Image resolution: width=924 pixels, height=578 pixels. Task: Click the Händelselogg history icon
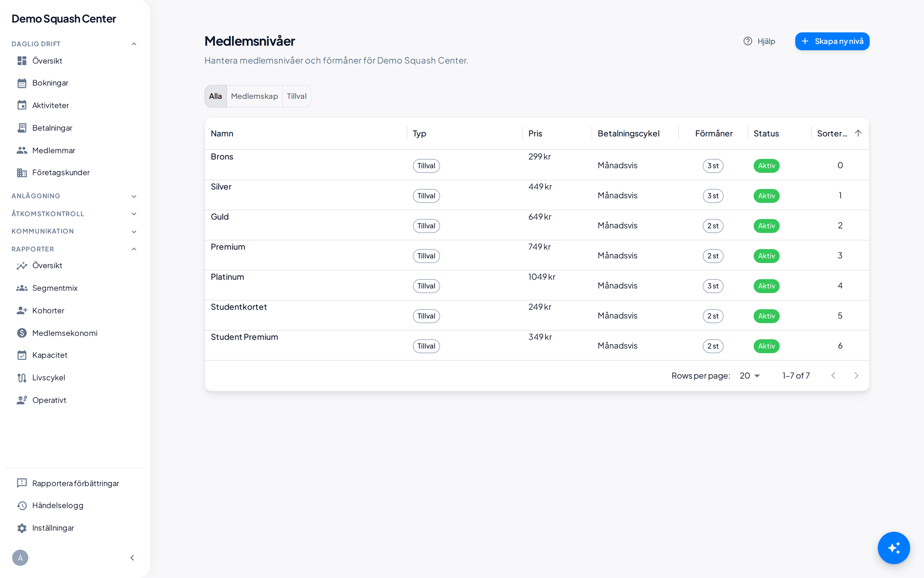[22, 506]
